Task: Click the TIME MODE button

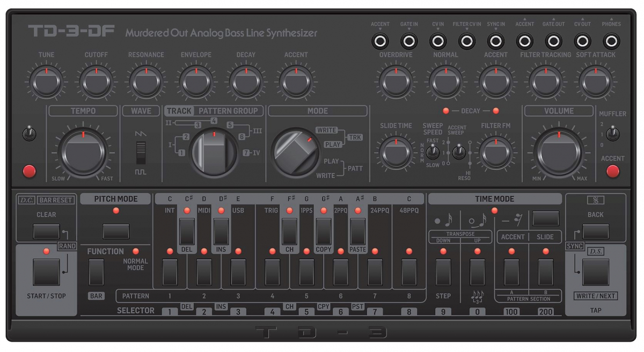Action: point(546,218)
